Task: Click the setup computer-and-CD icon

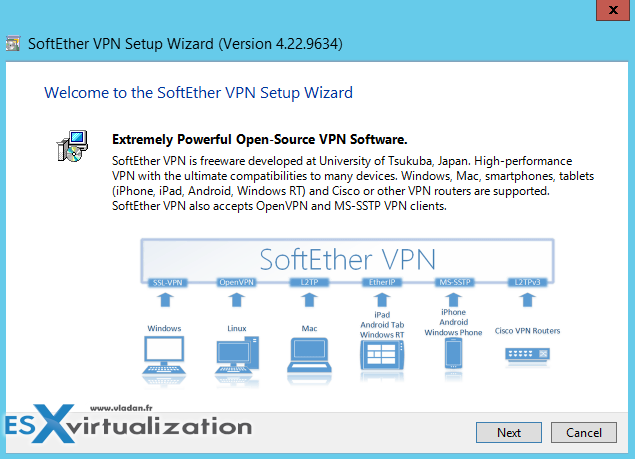Action: pyautogui.click(x=72, y=146)
